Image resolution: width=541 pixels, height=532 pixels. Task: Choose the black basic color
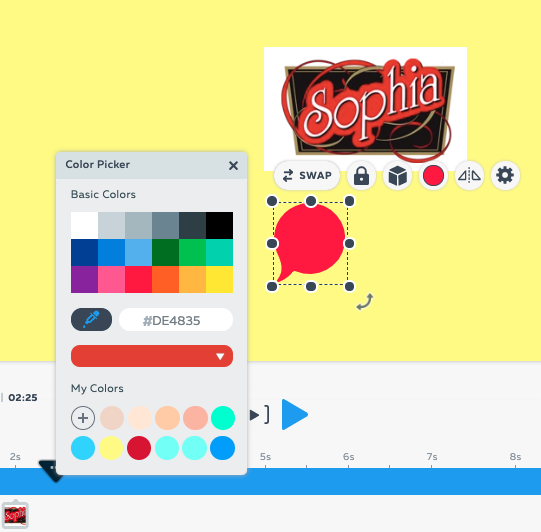219,225
